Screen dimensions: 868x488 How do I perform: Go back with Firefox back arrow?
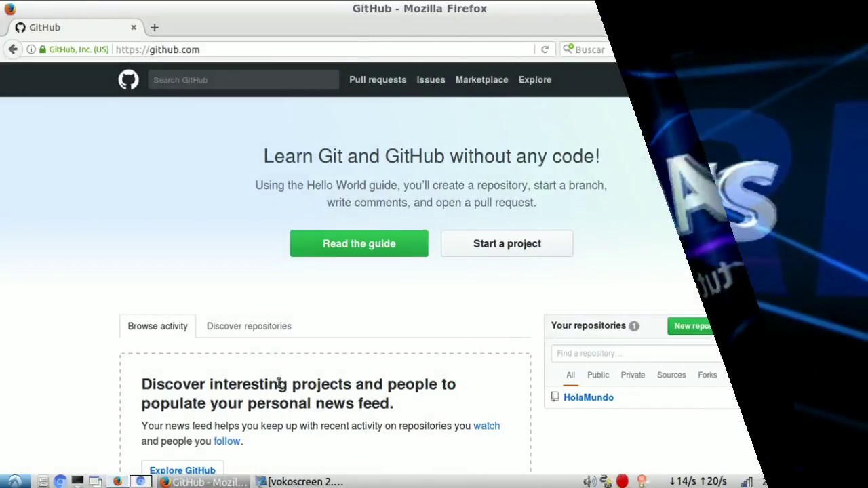[13, 49]
